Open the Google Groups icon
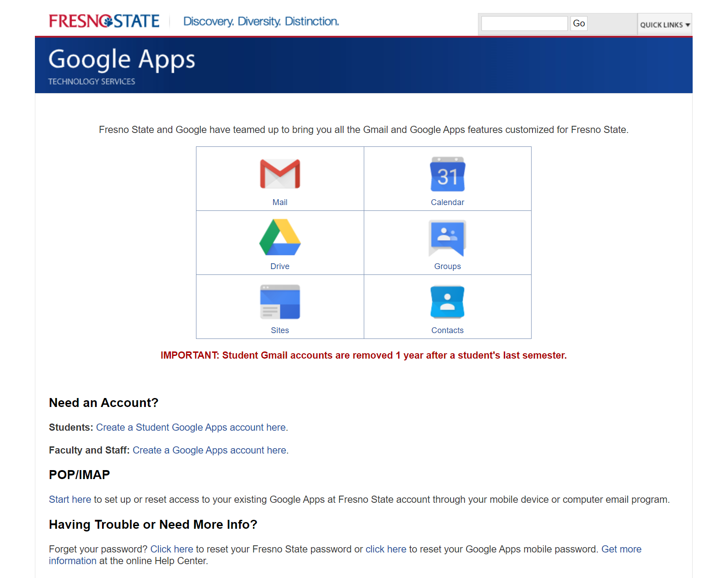This screenshot has height=578, width=728. coord(447,238)
